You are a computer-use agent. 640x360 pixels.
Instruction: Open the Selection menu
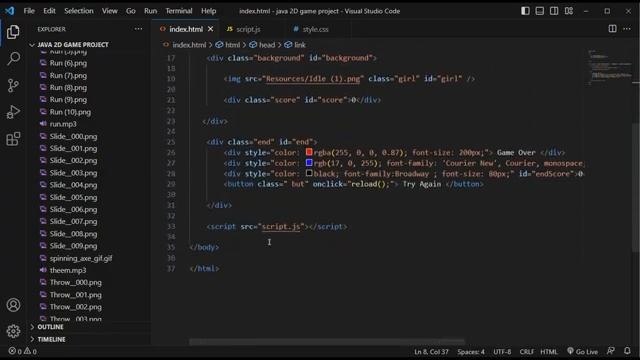pos(79,11)
